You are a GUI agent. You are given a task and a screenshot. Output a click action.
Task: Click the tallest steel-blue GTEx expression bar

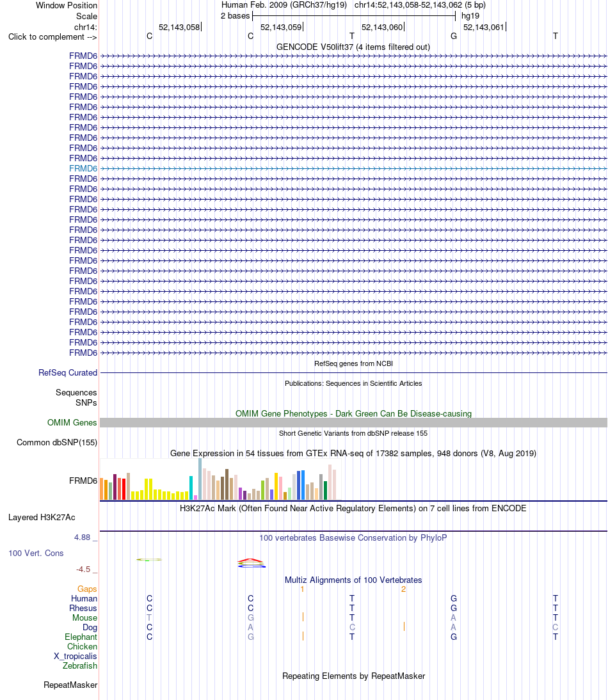[200, 479]
